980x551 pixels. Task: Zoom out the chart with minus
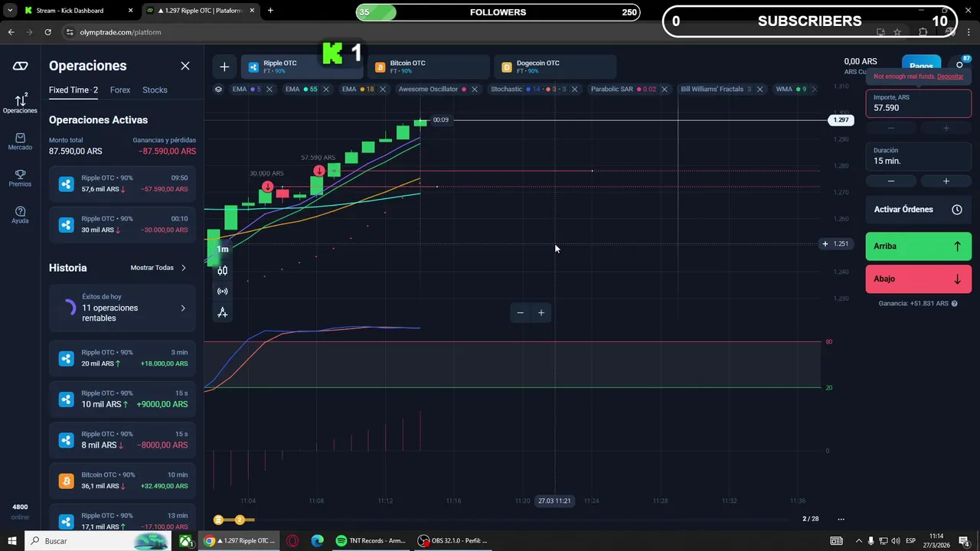[x=521, y=312]
